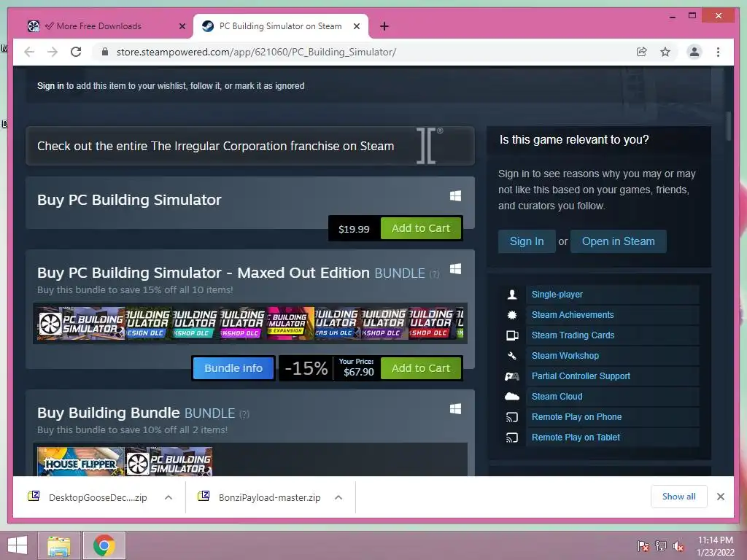The height and width of the screenshot is (560, 747).
Task: Click the Bundle info button
Action: [x=233, y=368]
